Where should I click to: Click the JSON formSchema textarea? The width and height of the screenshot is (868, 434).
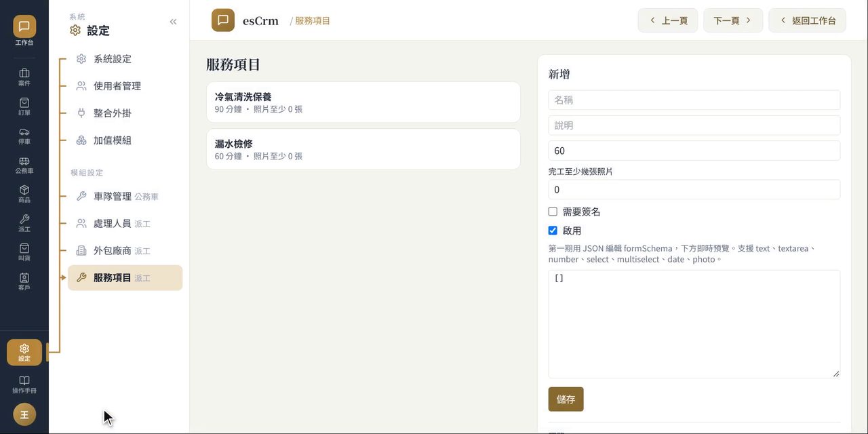pos(694,324)
